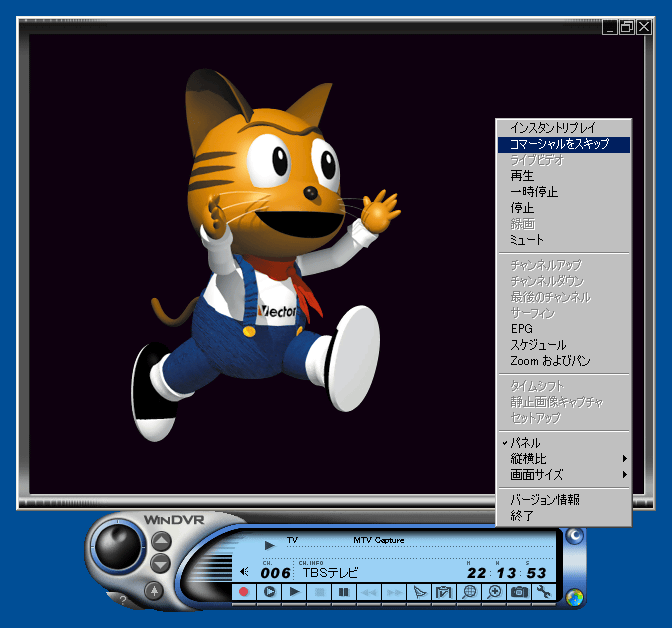672x628 pixels.
Task: Click the channel number 006
Action: click(x=275, y=573)
